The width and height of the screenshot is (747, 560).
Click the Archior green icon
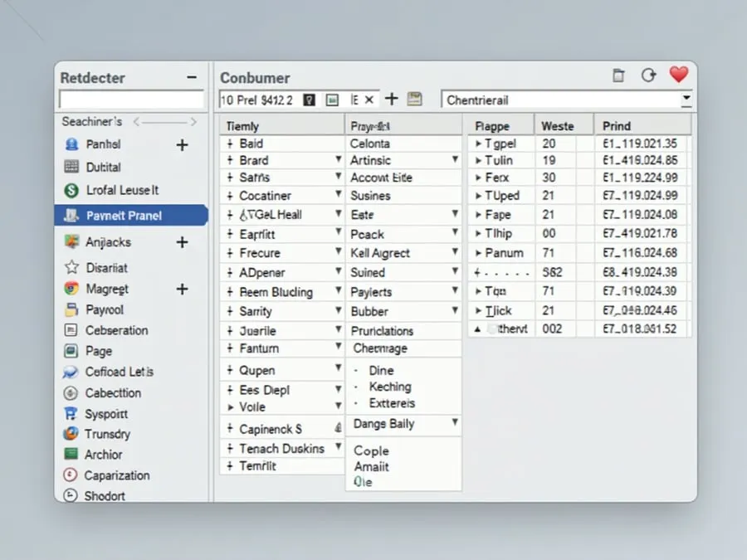(71, 454)
